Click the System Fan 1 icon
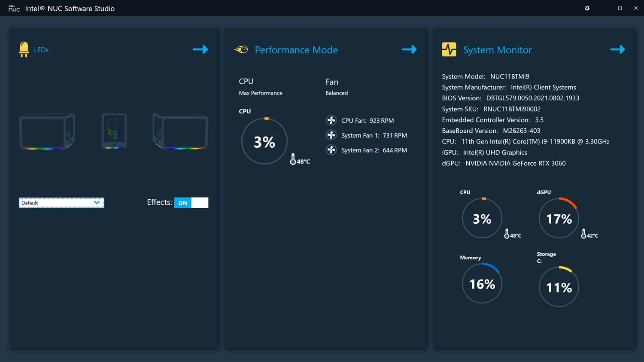 tap(331, 135)
